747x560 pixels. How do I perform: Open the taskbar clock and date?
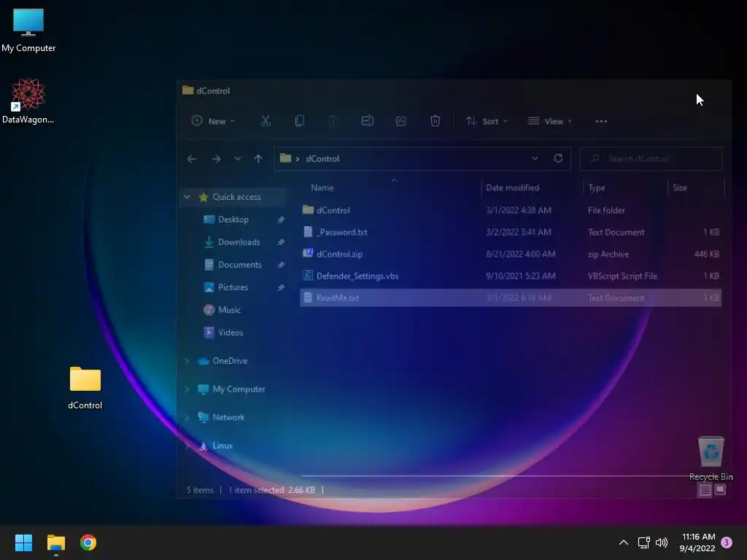pyautogui.click(x=698, y=542)
